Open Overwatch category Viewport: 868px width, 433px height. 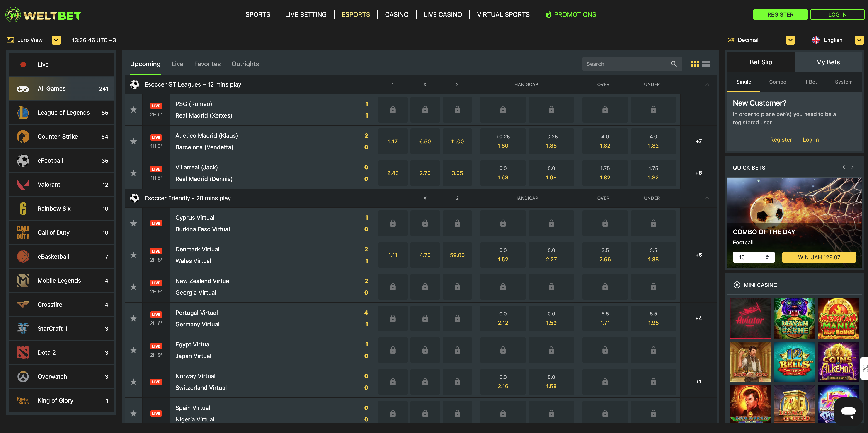tap(61, 376)
